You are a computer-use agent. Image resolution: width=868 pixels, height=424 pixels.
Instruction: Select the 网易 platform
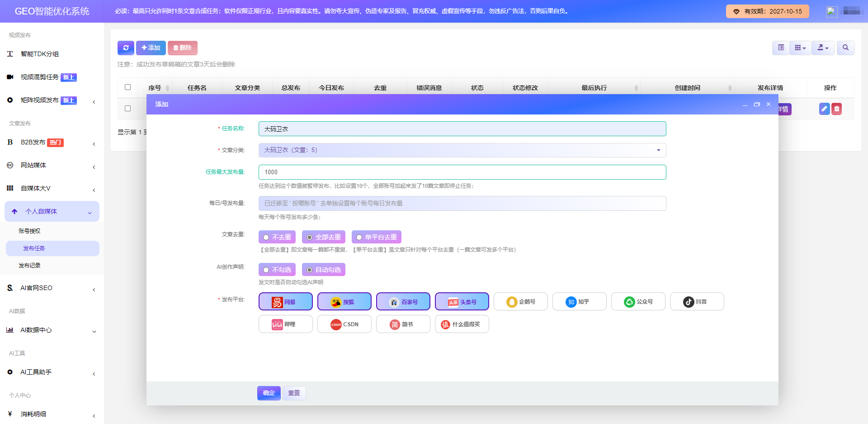click(286, 301)
